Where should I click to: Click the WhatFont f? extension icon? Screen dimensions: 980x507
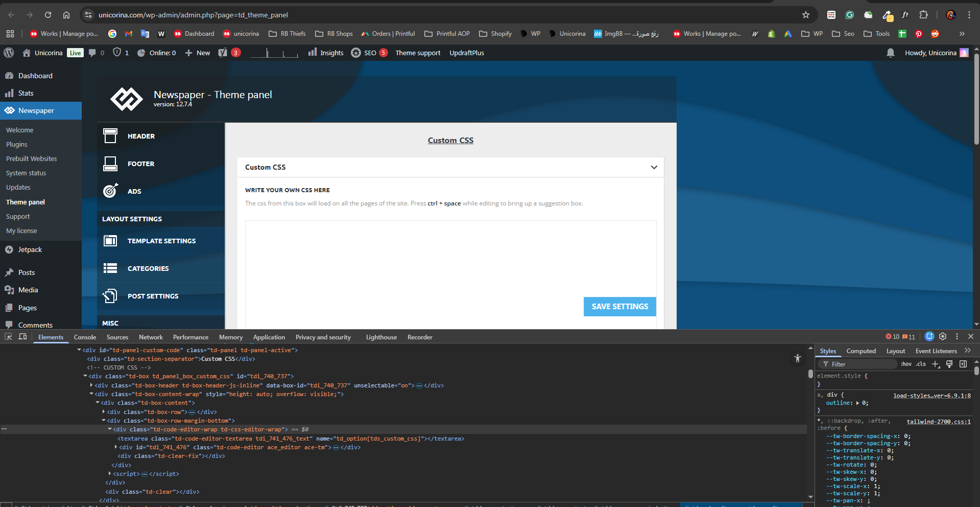coord(905,15)
